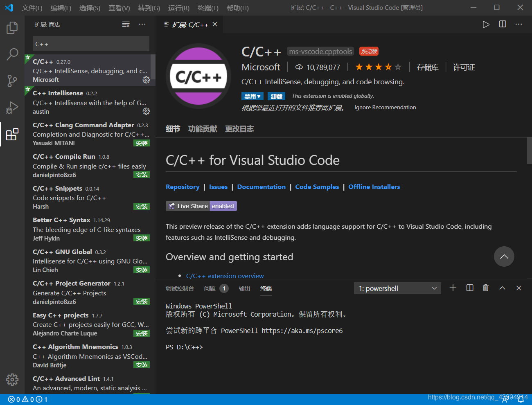Viewport: 532px width, 405px height.
Task: Open the Documentation link
Action: pos(261,187)
